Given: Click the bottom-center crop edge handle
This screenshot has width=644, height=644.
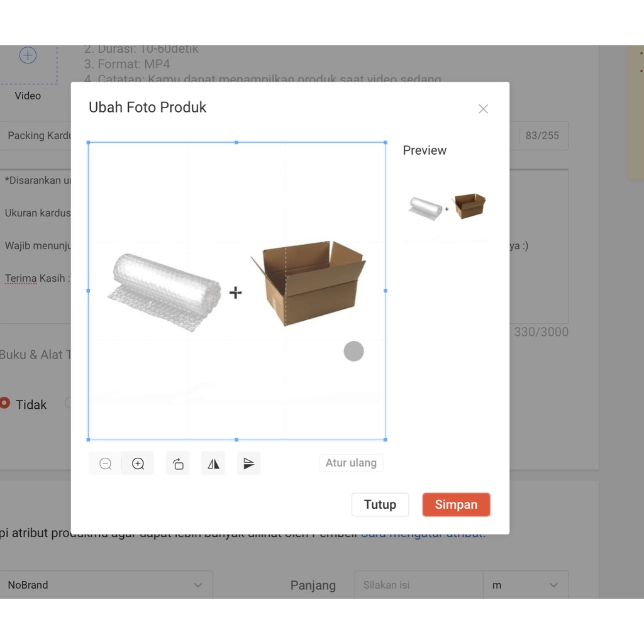Looking at the screenshot, I should (236, 440).
